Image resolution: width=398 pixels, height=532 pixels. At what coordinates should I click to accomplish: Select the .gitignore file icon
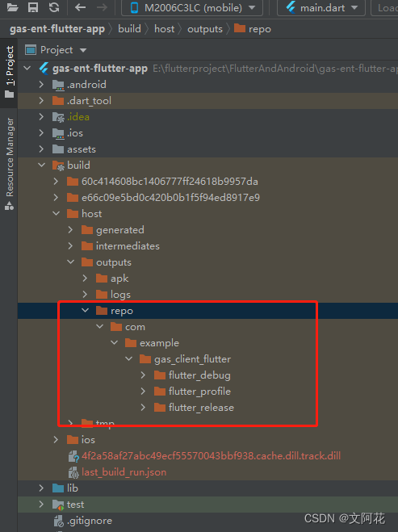(x=58, y=521)
